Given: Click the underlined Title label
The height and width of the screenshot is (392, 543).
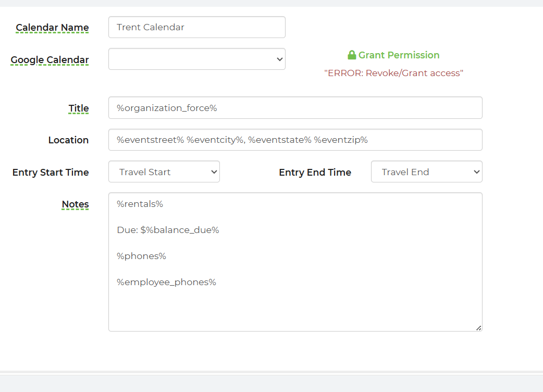Looking at the screenshot, I should [x=79, y=108].
